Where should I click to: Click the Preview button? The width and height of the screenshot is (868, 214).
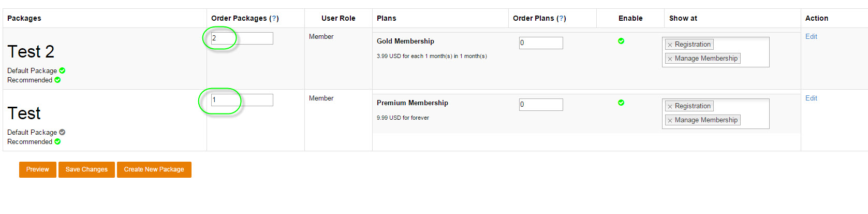38,169
